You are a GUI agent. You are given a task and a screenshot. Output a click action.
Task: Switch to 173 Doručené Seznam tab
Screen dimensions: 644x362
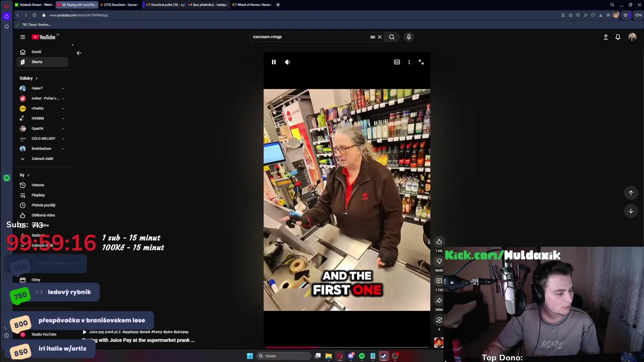pyautogui.click(x=119, y=5)
